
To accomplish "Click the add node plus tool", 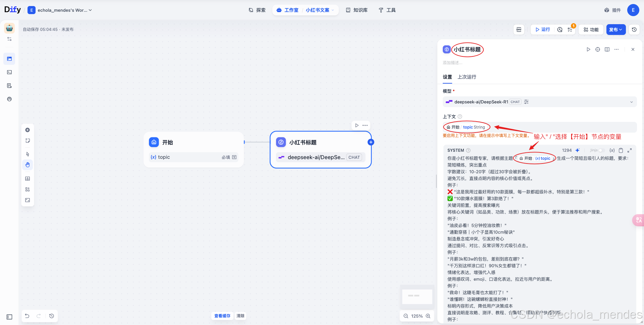I will click(x=28, y=130).
